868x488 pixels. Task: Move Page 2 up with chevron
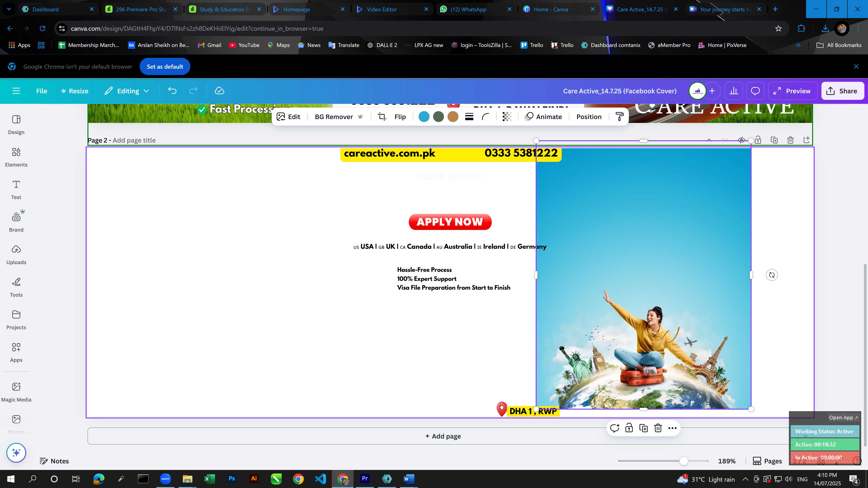click(709, 140)
